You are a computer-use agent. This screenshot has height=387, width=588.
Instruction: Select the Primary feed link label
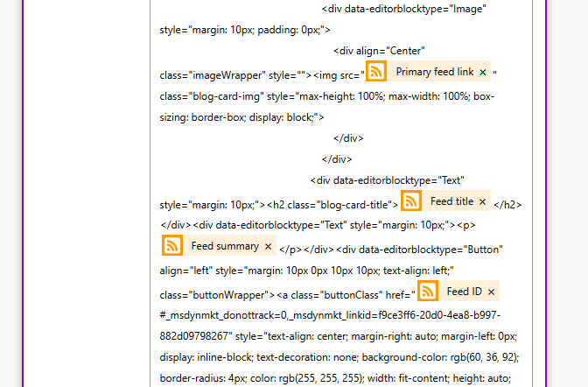[x=434, y=72]
